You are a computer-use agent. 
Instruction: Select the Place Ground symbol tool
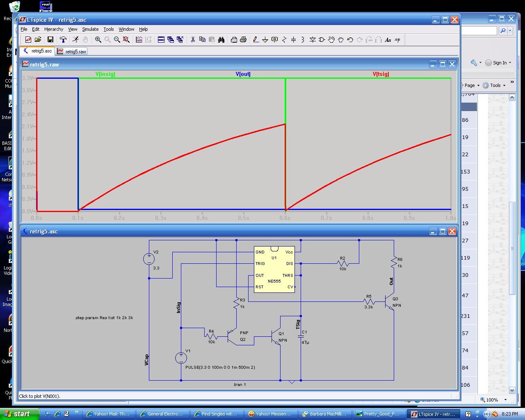pos(265,40)
